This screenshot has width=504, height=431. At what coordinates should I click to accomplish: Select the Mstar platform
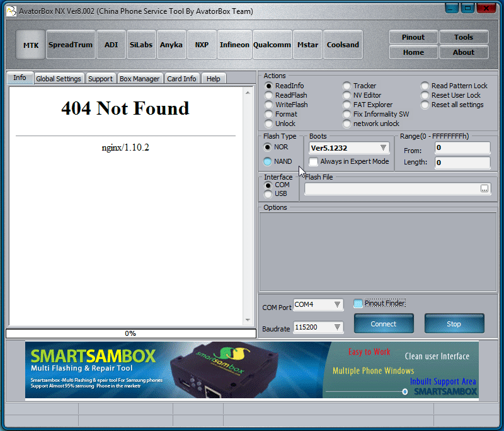tap(307, 45)
